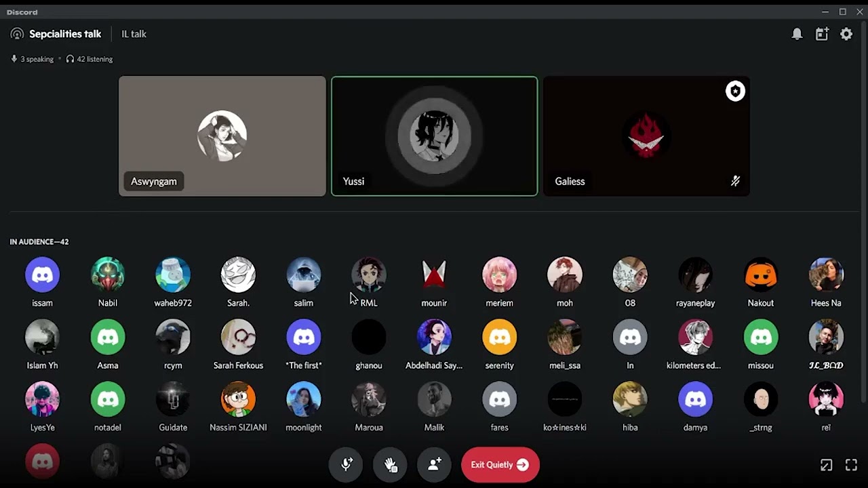Image resolution: width=868 pixels, height=488 pixels.
Task: Open the events calendar icon
Action: 822,34
